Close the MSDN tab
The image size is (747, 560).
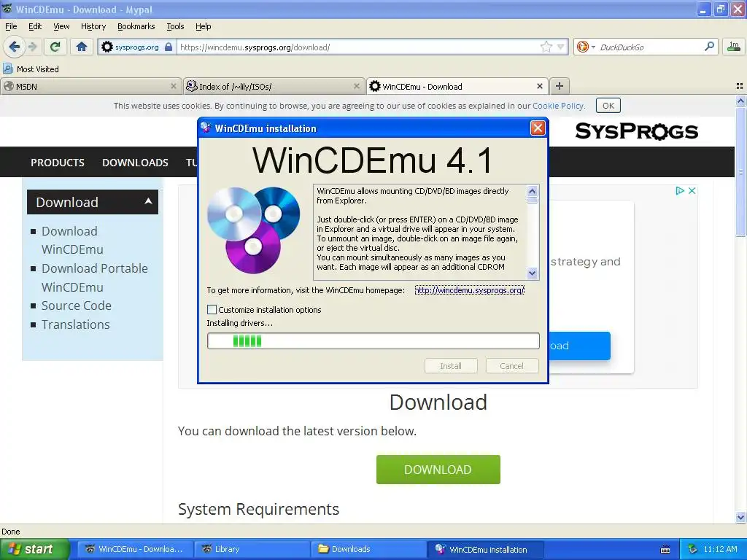[x=174, y=86]
